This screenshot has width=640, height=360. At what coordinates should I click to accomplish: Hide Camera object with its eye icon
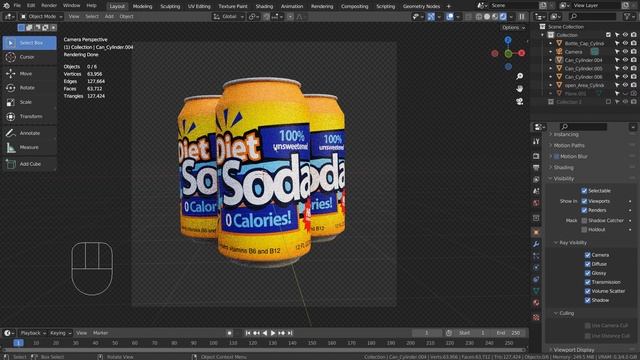tap(625, 51)
